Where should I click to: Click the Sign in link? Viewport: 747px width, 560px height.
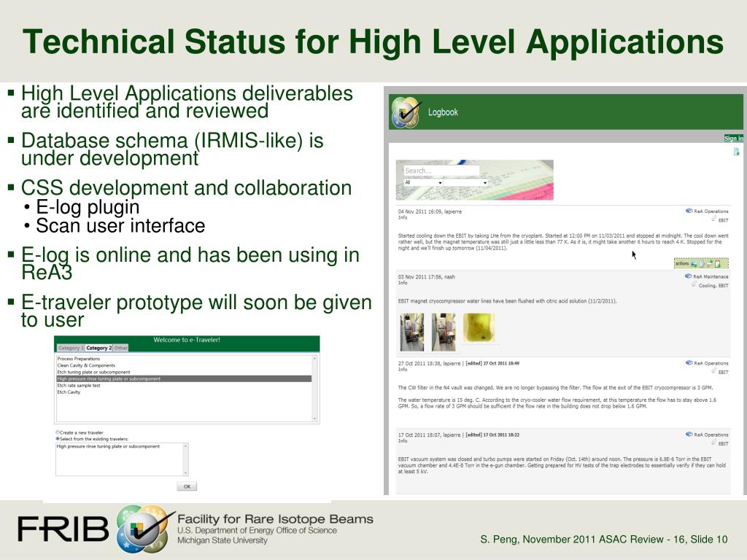pos(733,138)
